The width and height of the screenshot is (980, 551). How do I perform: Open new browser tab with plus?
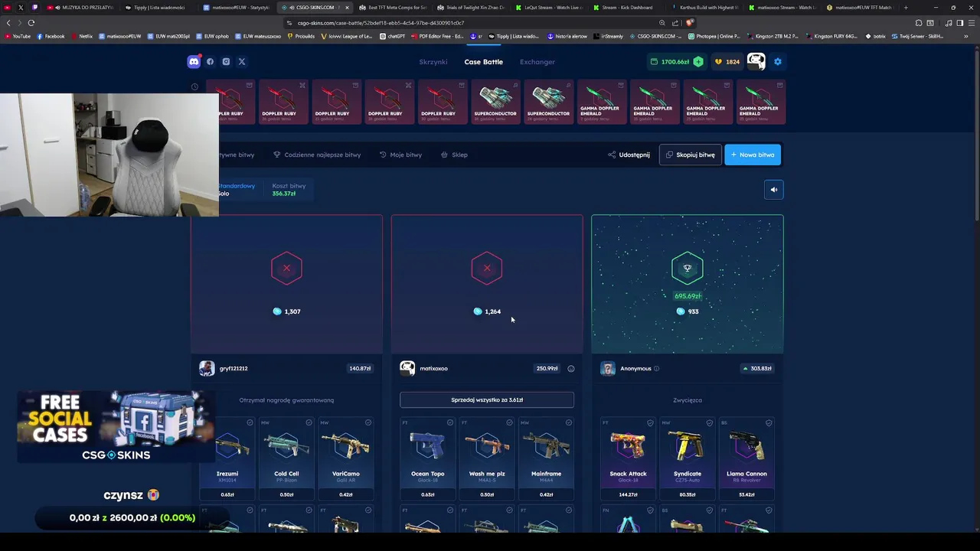click(x=906, y=8)
